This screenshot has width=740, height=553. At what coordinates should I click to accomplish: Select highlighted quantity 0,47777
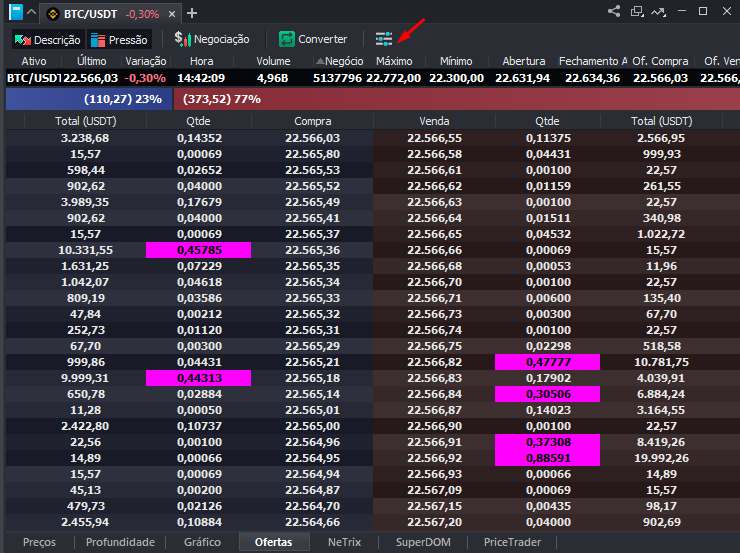click(x=547, y=362)
